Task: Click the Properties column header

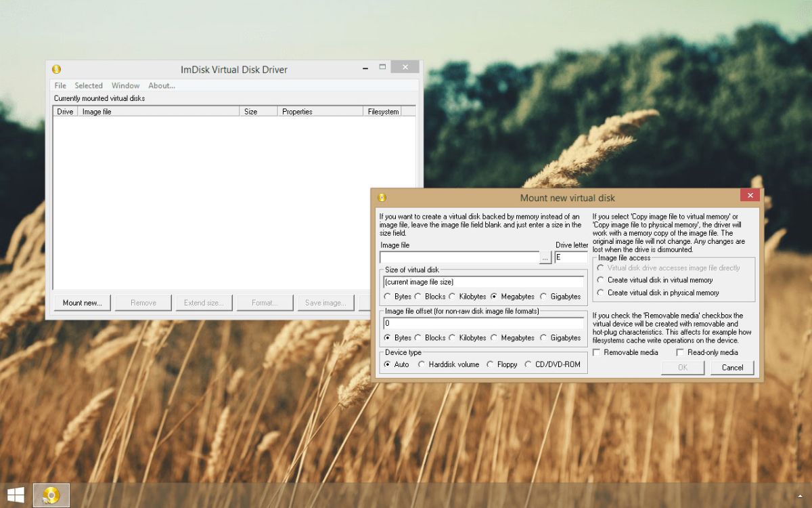Action: (321, 112)
